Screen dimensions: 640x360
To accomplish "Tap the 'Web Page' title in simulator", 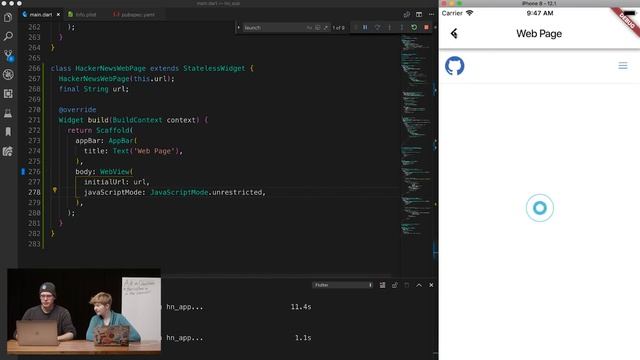I will coord(539,33).
